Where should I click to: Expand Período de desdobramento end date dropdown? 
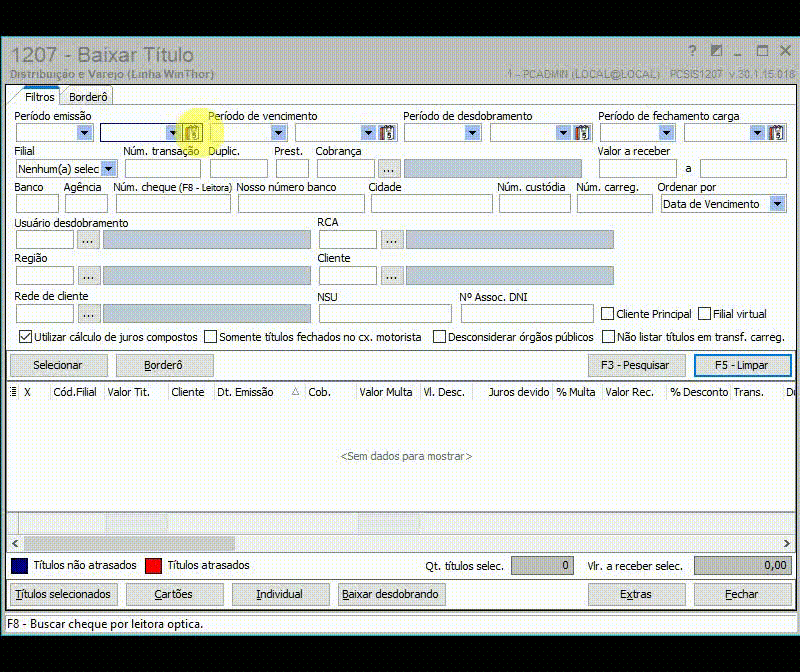[x=563, y=133]
